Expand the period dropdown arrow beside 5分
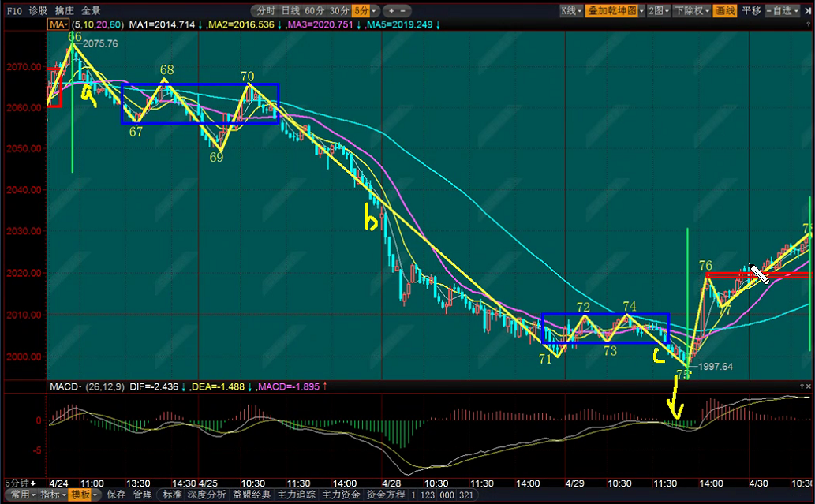This screenshot has height=504, width=815. coord(374,11)
